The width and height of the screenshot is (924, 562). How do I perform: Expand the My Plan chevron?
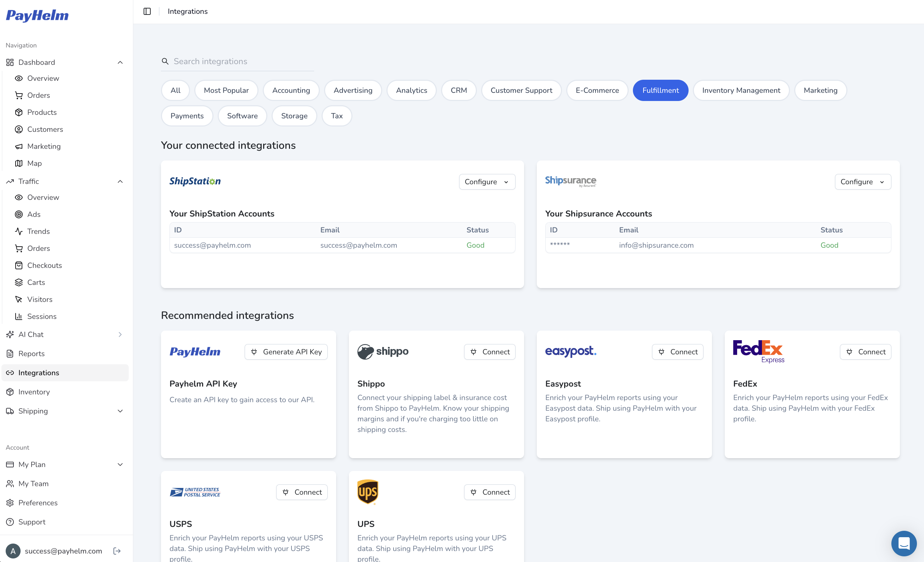coord(120,465)
